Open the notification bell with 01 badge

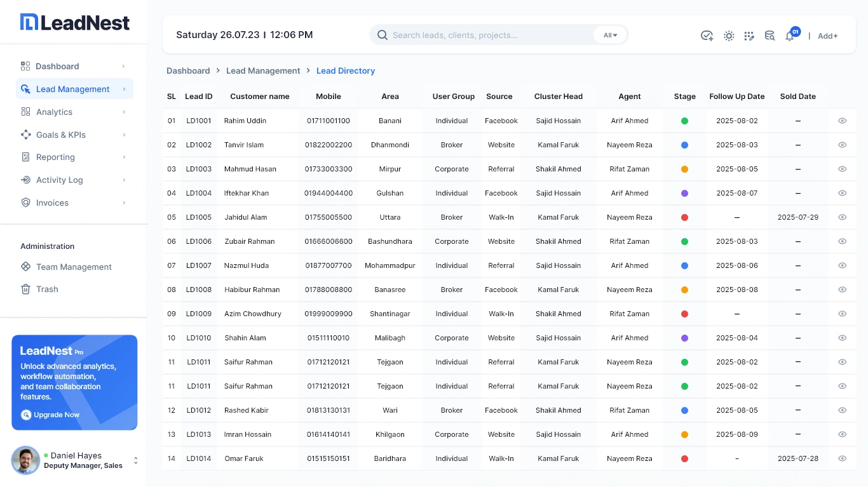[x=791, y=34]
